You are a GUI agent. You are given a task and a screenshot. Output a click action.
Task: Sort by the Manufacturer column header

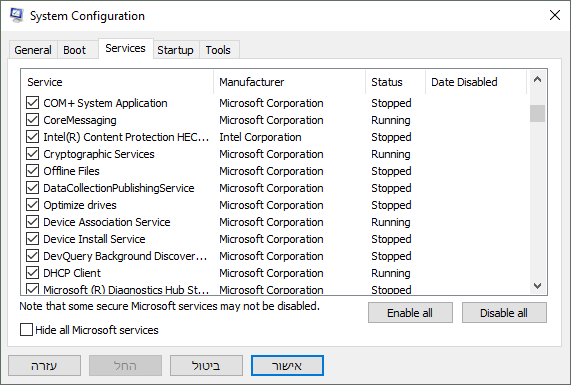290,82
